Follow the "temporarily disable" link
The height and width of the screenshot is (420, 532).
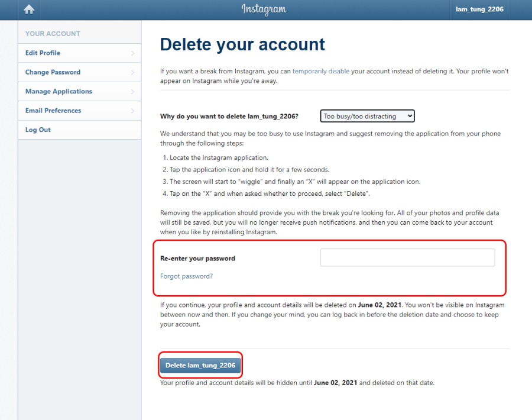tap(321, 72)
